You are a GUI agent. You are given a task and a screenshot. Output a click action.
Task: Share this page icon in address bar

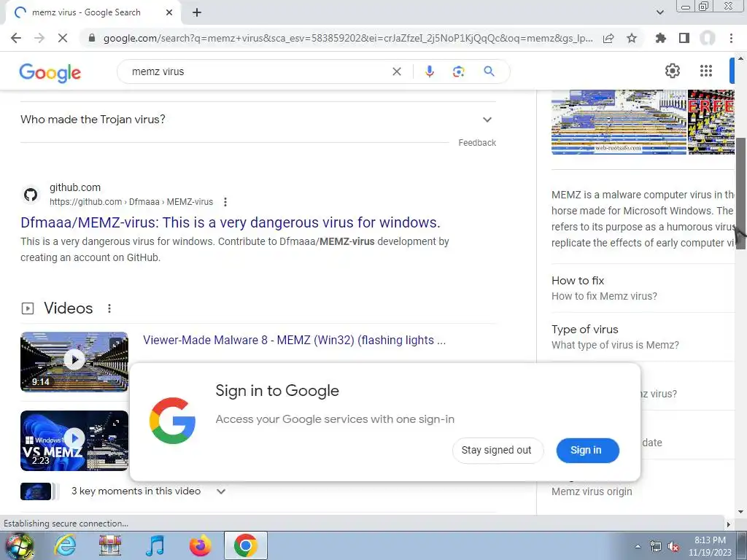coord(608,38)
